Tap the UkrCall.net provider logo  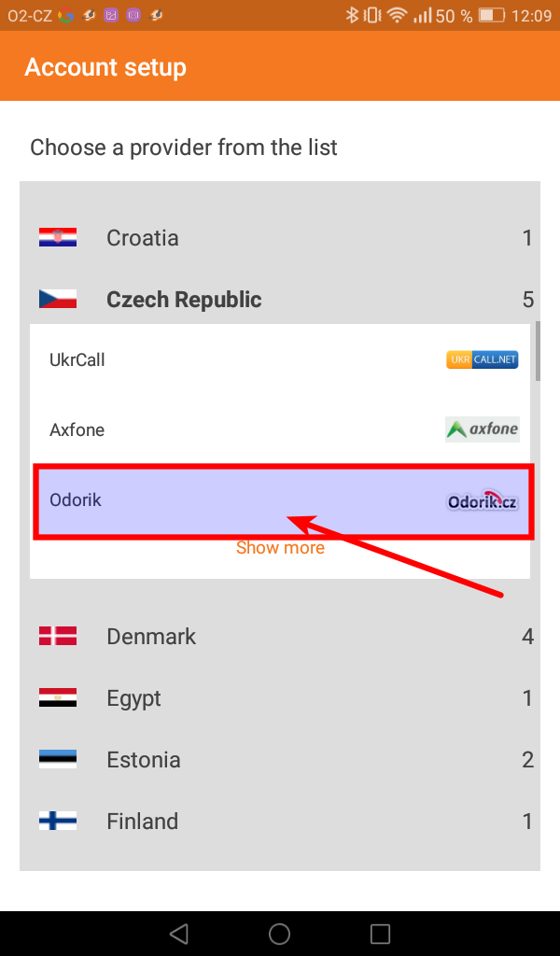click(x=482, y=359)
